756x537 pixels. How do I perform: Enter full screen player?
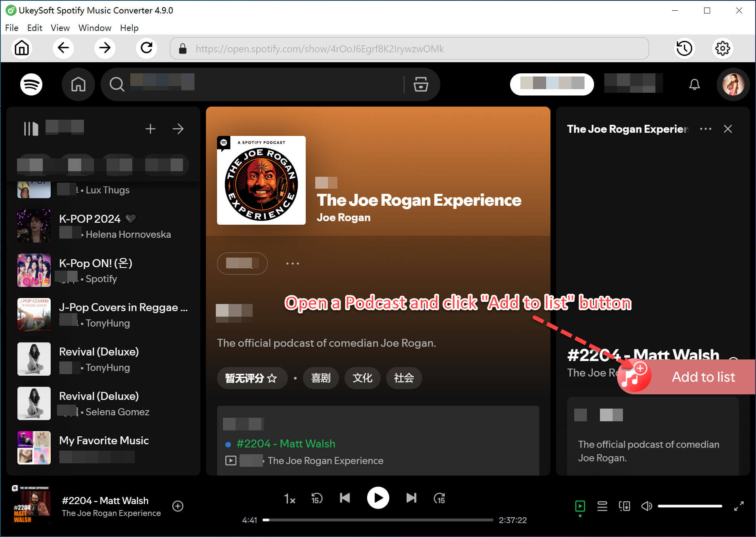tap(739, 506)
